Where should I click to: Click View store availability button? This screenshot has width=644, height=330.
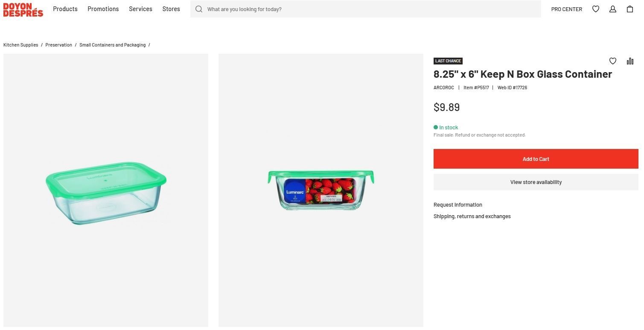pyautogui.click(x=536, y=182)
